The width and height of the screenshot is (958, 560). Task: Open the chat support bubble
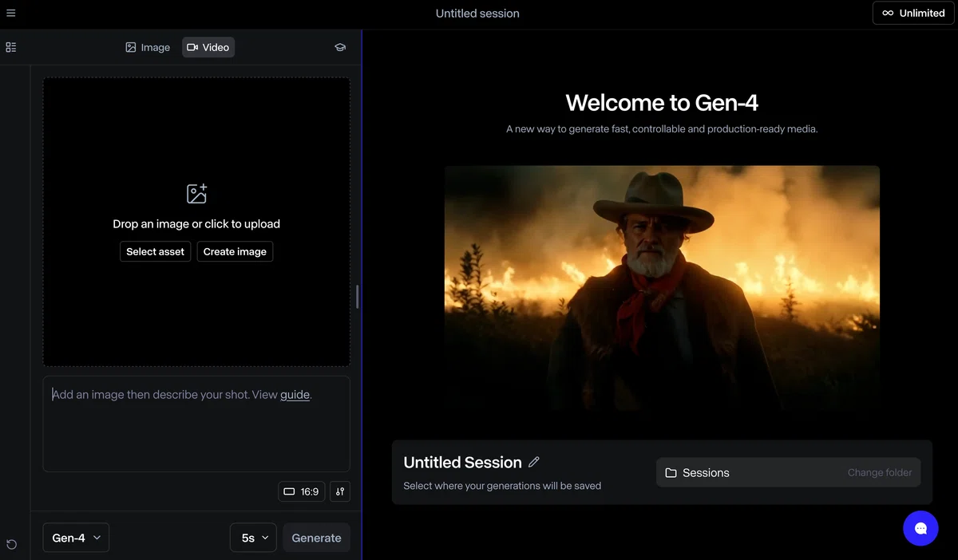(x=920, y=528)
